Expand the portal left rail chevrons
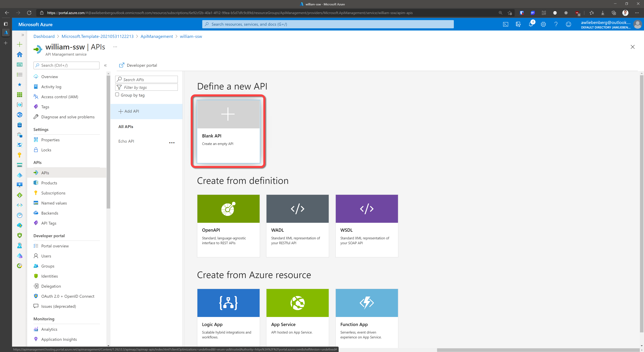The image size is (644, 352). [22, 35]
